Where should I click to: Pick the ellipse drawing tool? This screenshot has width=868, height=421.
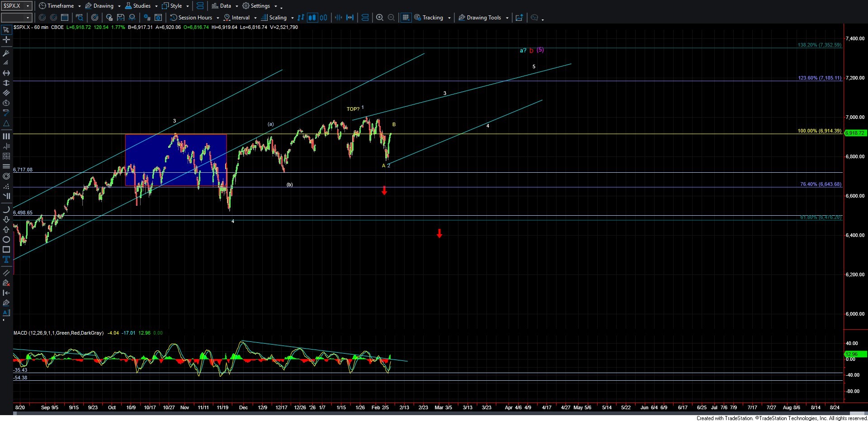6,240
